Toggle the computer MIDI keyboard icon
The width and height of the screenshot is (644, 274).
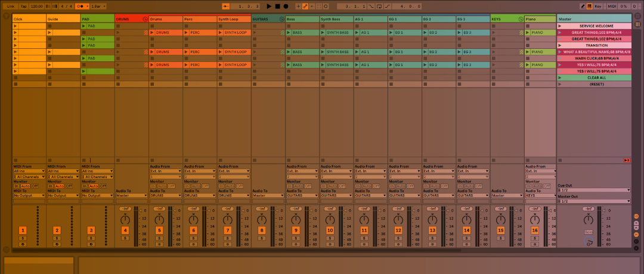point(589,6)
